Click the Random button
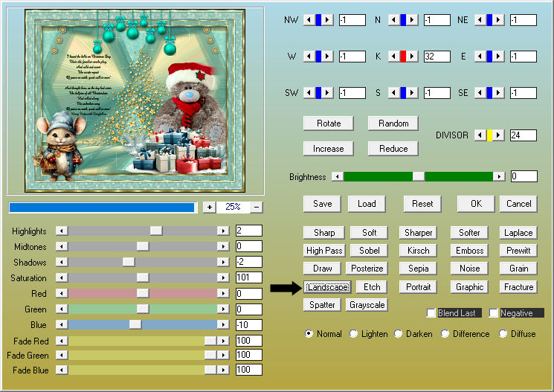 click(393, 123)
